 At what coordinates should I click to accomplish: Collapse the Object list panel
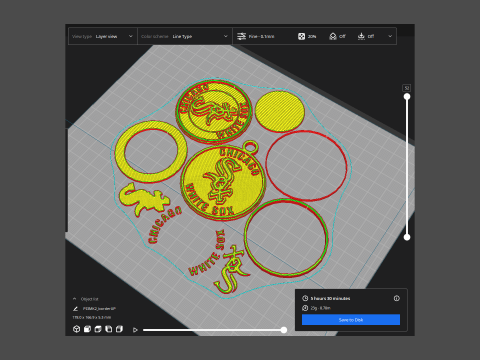75,299
